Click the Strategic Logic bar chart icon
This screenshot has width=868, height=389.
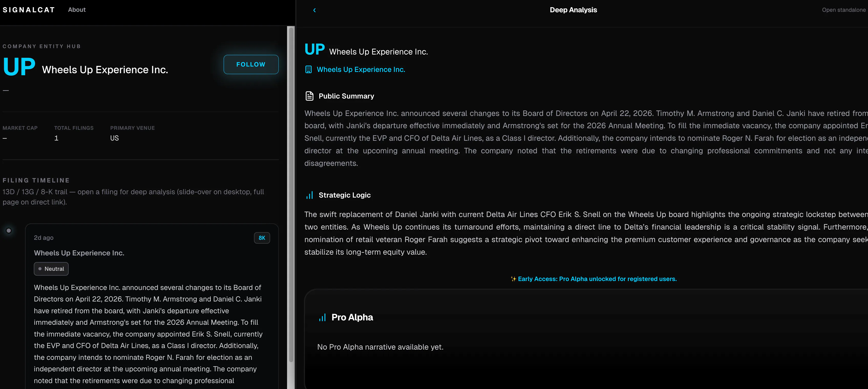pyautogui.click(x=309, y=195)
